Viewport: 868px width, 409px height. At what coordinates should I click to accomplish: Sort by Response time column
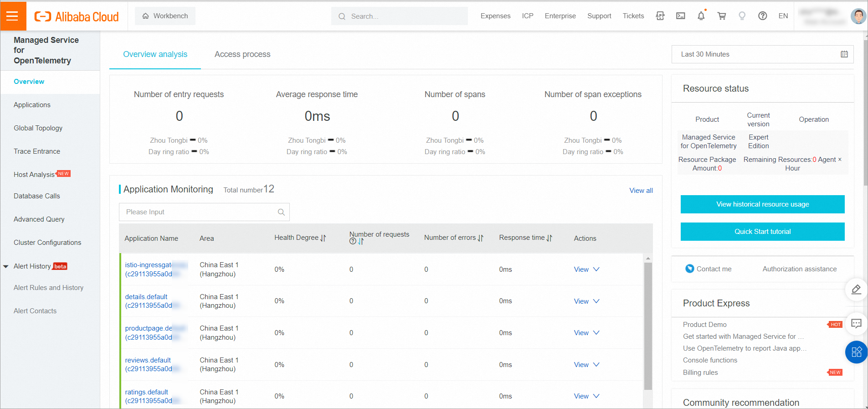coord(549,238)
